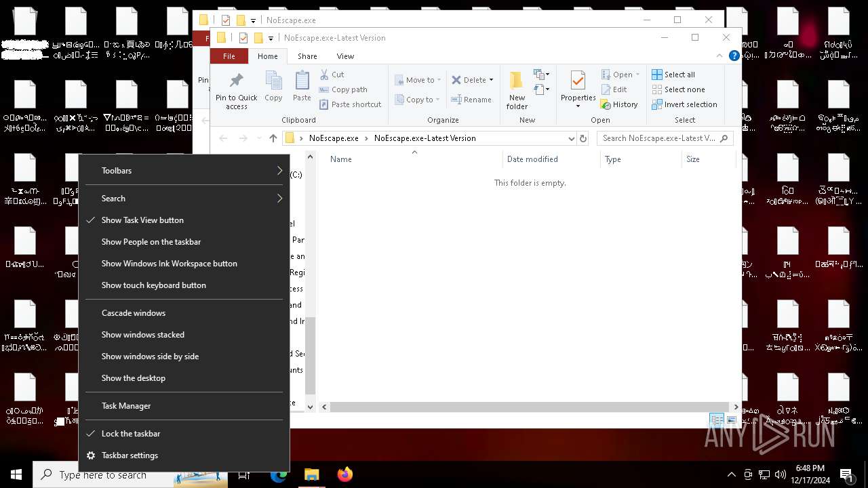Click the Edit icon in Open group

point(606,89)
